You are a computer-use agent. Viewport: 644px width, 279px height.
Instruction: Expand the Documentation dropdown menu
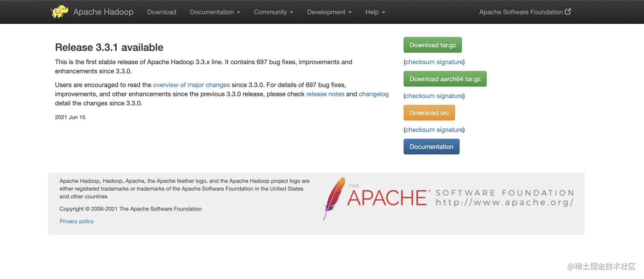[x=215, y=12]
